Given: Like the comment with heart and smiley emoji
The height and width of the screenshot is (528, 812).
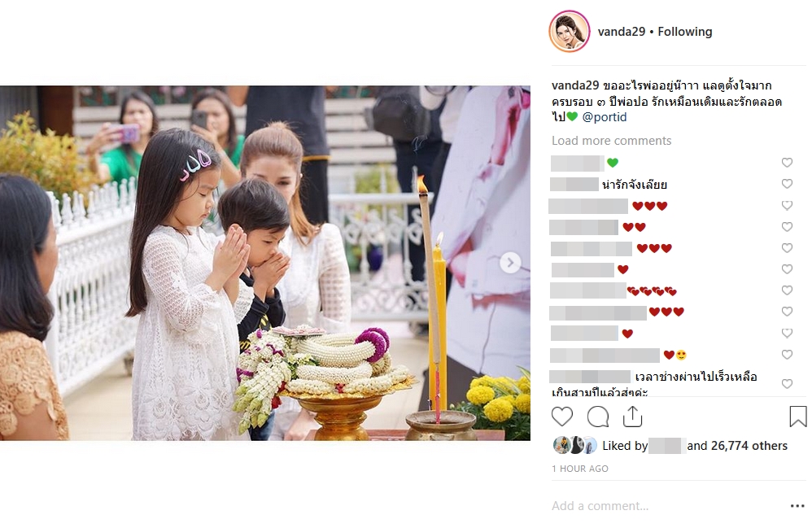Looking at the screenshot, I should [x=787, y=355].
